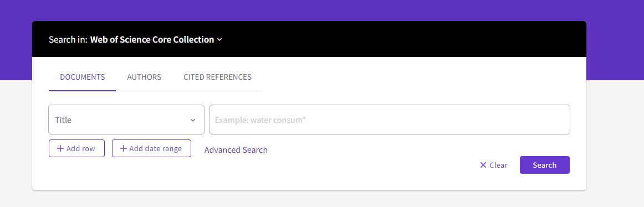Click the X icon beside Clear
Screen dimensions: 644x207
coord(483,165)
